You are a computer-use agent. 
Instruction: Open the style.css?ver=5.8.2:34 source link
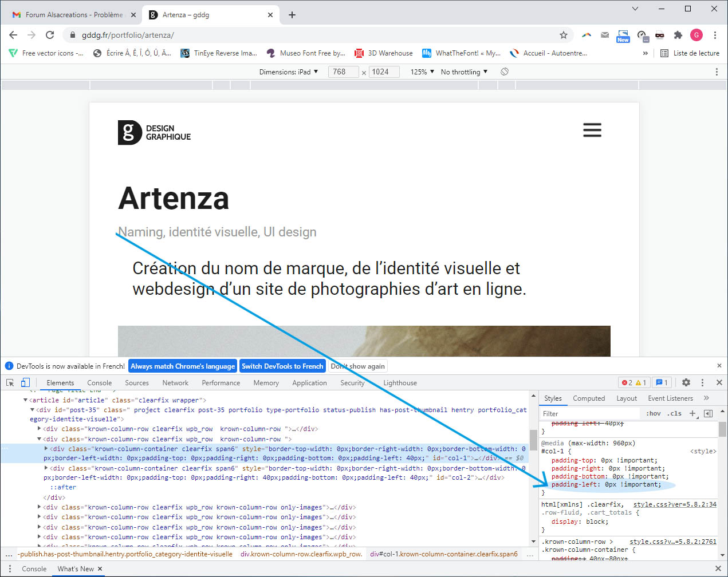click(675, 504)
